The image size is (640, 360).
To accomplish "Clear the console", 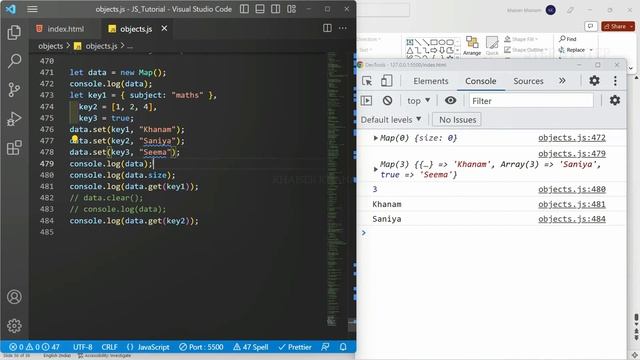I will 387,100.
